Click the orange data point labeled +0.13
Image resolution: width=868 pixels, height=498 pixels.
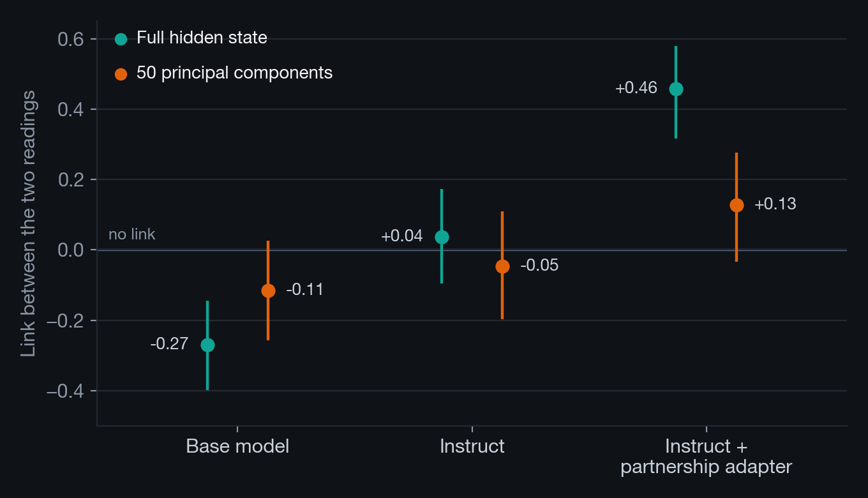tap(737, 205)
